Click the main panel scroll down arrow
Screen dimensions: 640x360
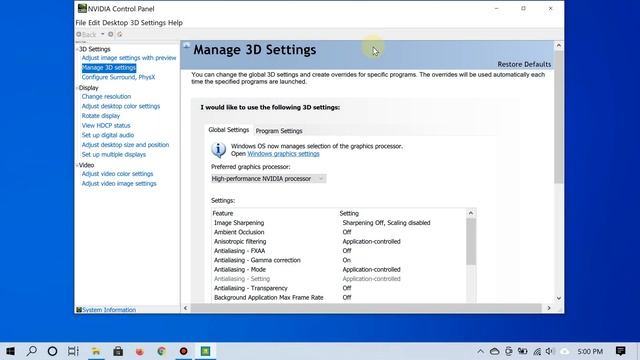tap(559, 298)
